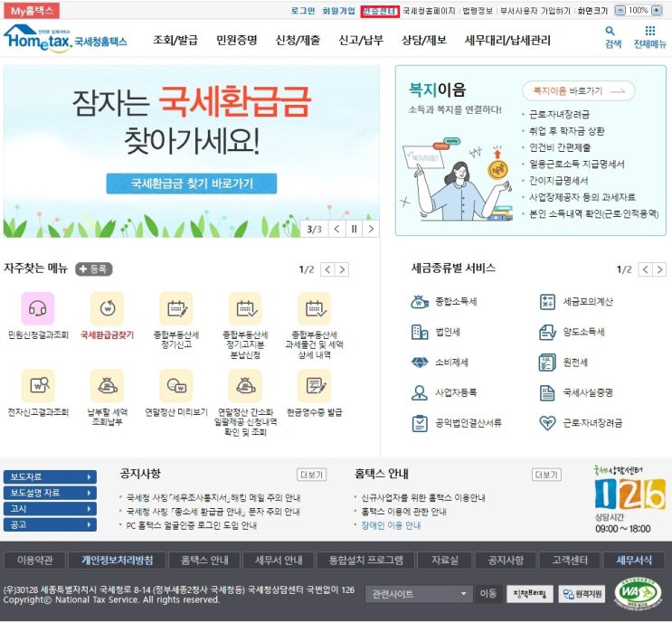Show previous banner slide

336,229
